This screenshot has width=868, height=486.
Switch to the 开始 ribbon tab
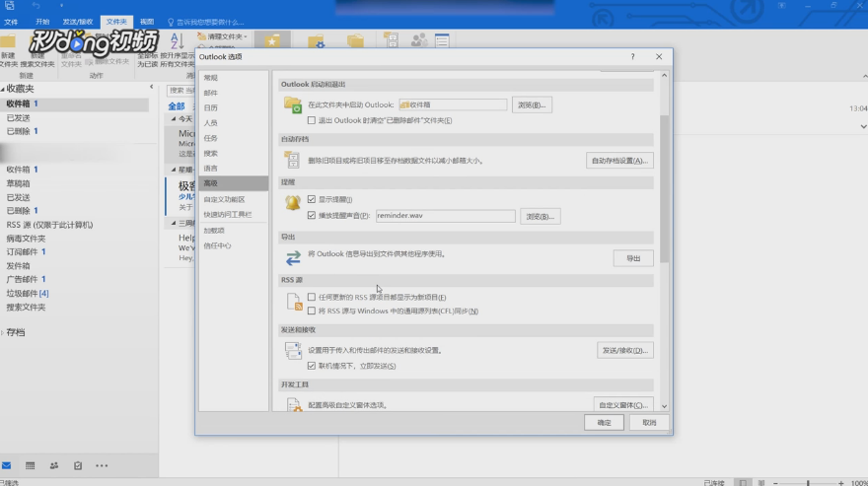tap(42, 22)
